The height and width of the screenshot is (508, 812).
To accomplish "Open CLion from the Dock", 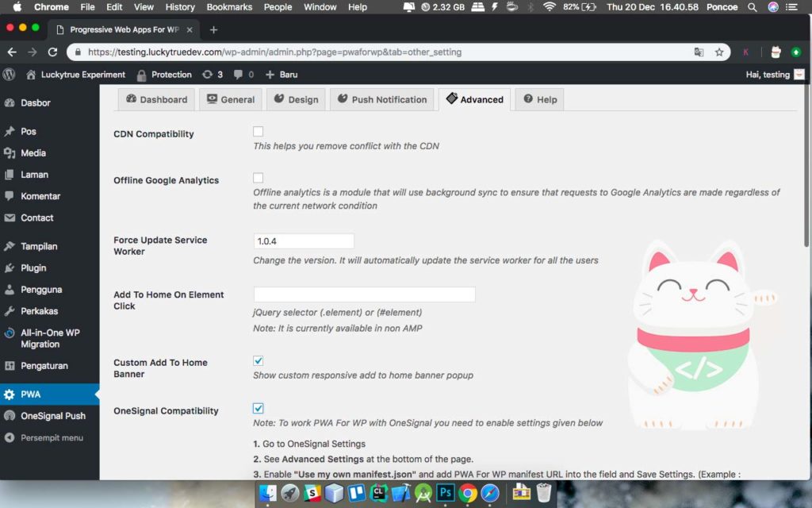I will coord(379,493).
